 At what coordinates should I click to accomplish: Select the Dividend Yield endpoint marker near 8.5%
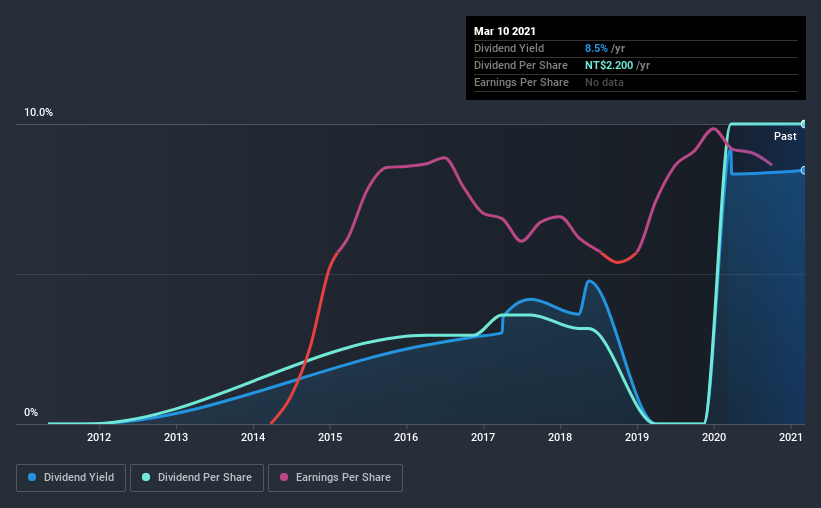point(803,170)
